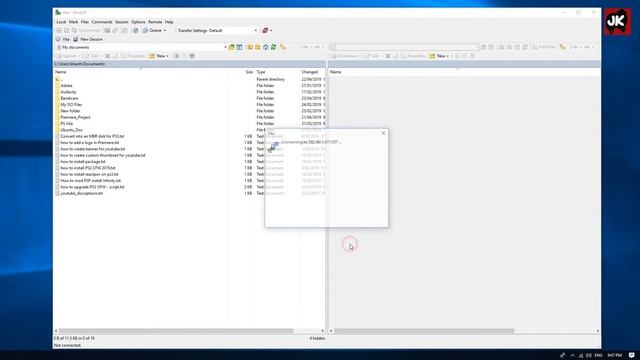Expand the Queue dropdown arrow
This screenshot has height=360, width=640.
pos(165,31)
